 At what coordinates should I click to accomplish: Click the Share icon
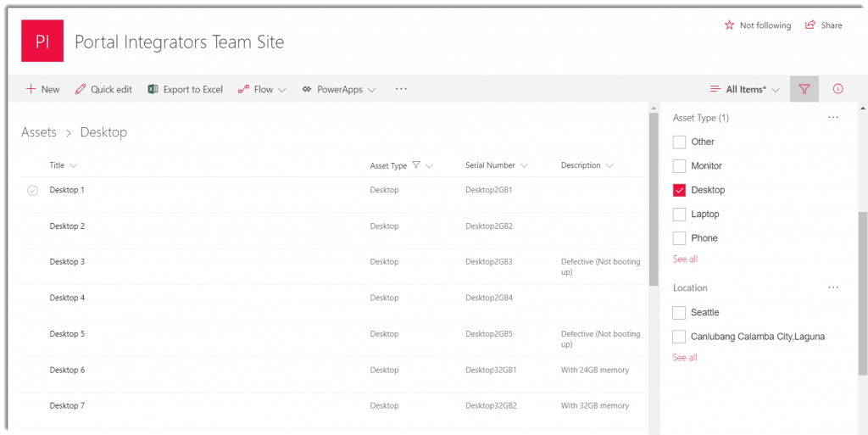(810, 25)
